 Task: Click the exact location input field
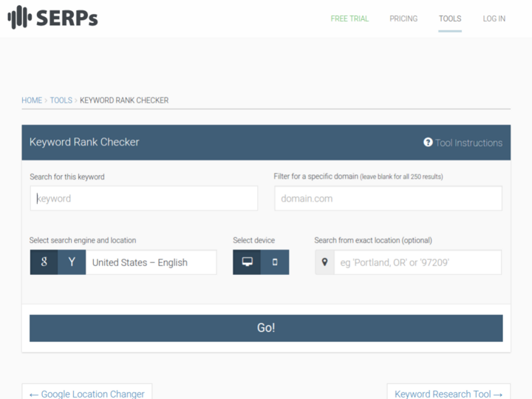[417, 262]
